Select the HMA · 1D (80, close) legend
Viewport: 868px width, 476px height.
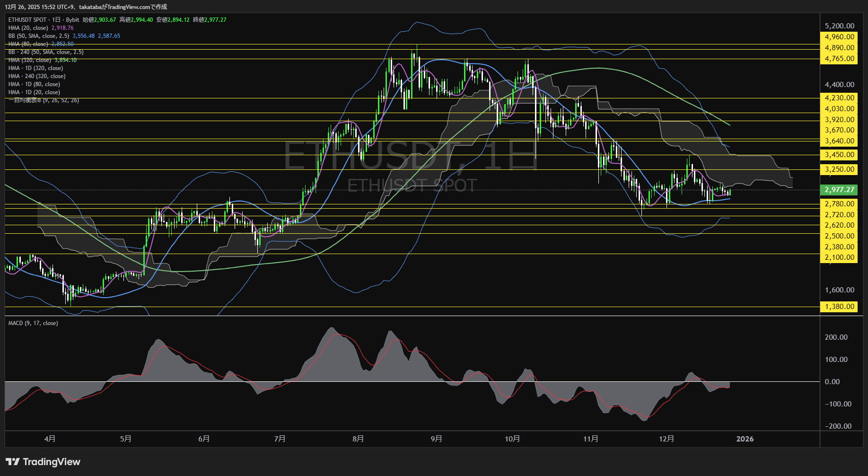click(34, 84)
